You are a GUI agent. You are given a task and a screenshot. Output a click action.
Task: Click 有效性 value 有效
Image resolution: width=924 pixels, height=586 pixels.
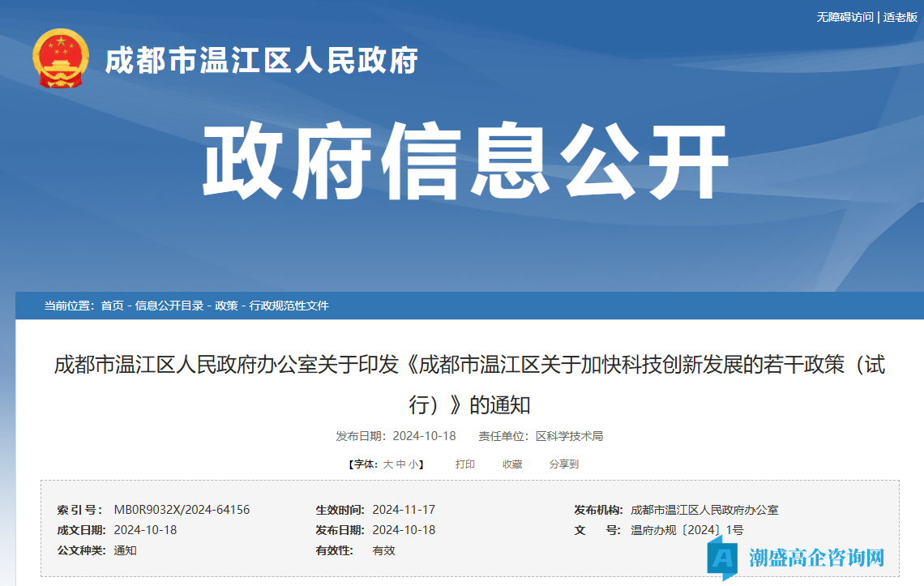tap(384, 550)
